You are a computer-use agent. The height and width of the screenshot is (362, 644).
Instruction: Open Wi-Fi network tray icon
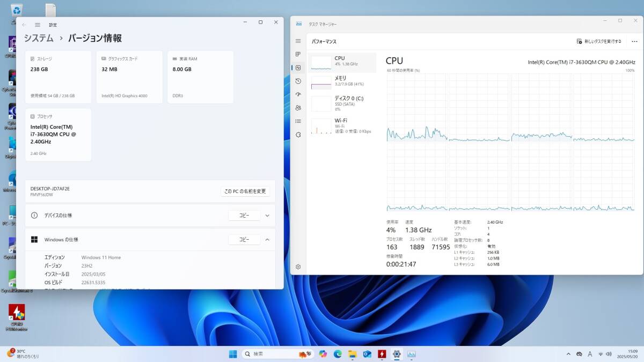click(601, 354)
